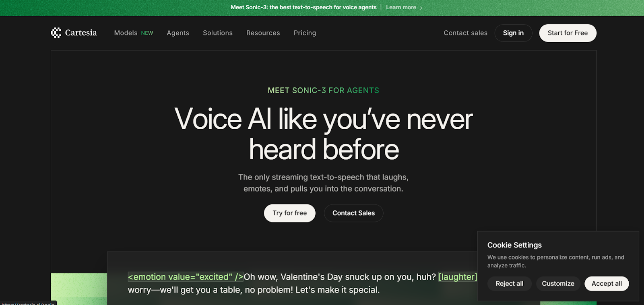Open the Agents menu item
644x305 pixels.
coord(178,33)
